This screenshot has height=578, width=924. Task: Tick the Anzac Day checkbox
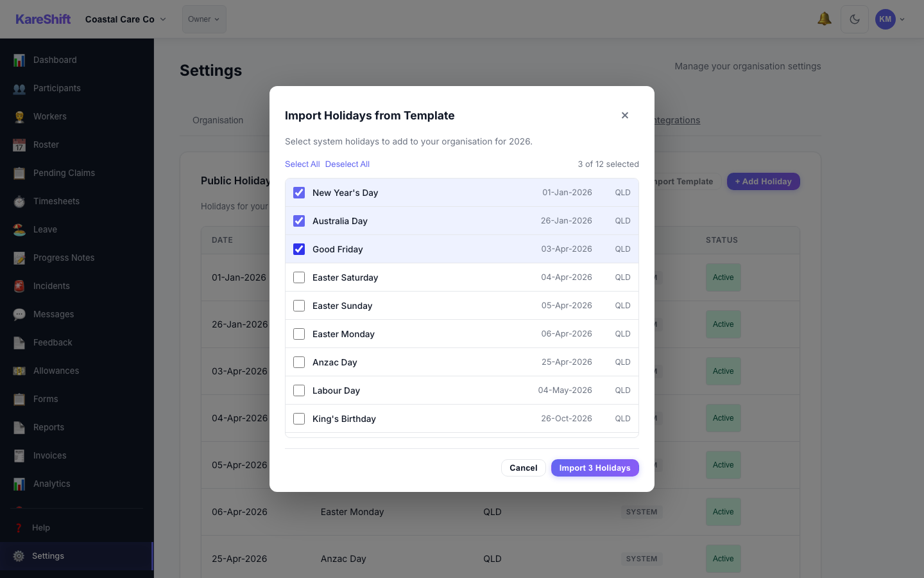click(x=299, y=362)
